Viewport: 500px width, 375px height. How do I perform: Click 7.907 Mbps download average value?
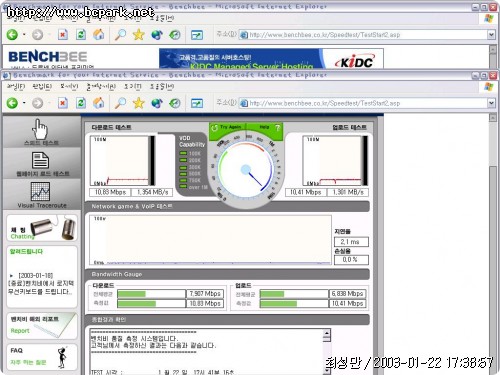(x=205, y=294)
